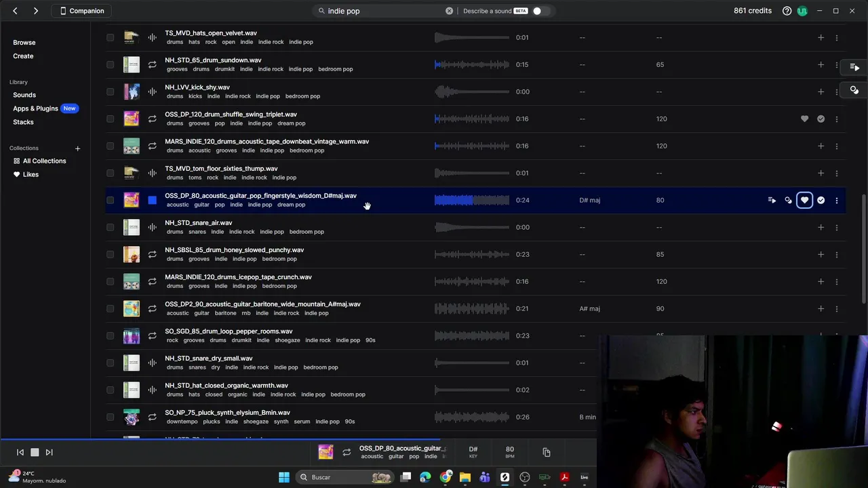Add fingerstyle_wisdom sample to the play queue
The height and width of the screenshot is (488, 868).
pos(772,200)
